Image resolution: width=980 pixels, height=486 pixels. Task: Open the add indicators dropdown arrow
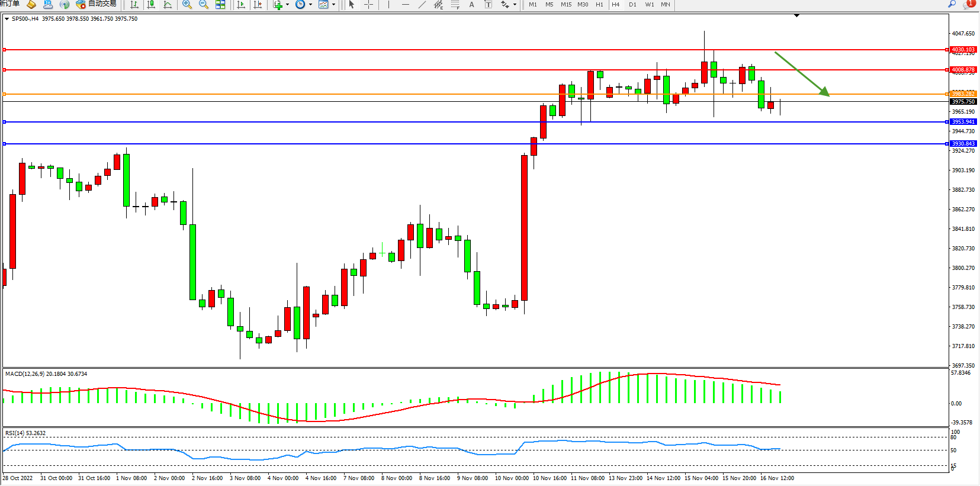click(288, 5)
